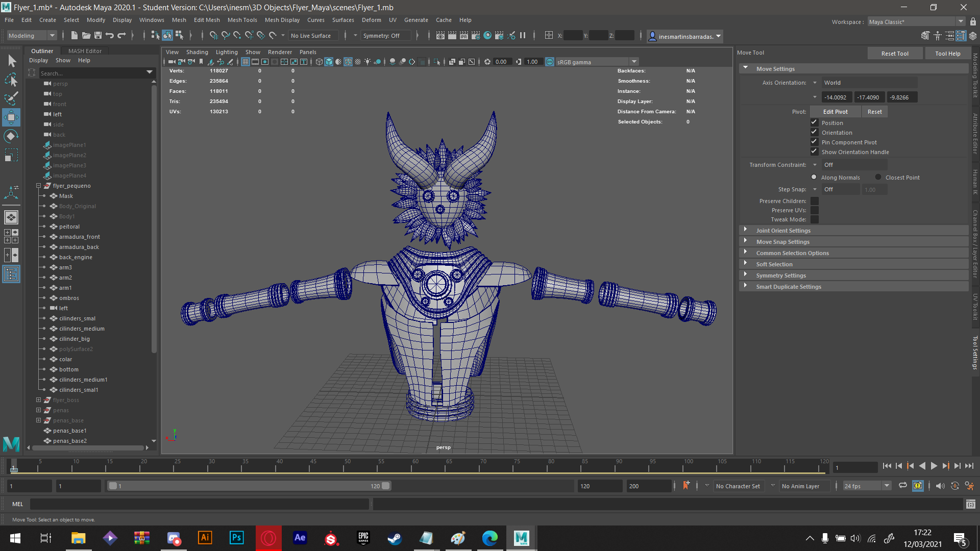Open the Axis Orientation World dropdown
The image size is (980, 551).
point(869,82)
